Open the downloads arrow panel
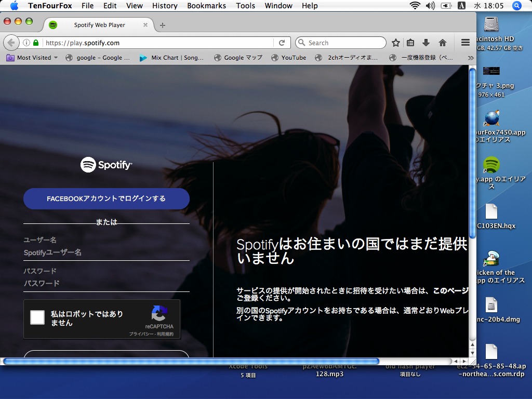Screen dimensions: 532x399 point(426,43)
